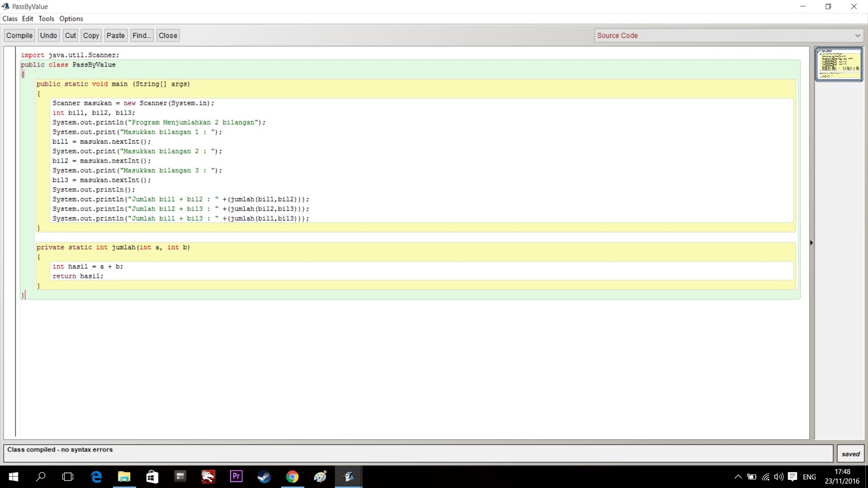Screen dimensions: 868x488
Task: Click the 'Masukkan bilangan 1' print line
Action: click(x=137, y=132)
